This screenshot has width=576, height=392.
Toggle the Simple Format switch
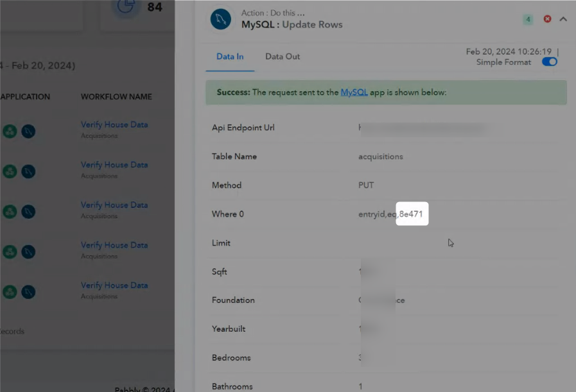(550, 62)
